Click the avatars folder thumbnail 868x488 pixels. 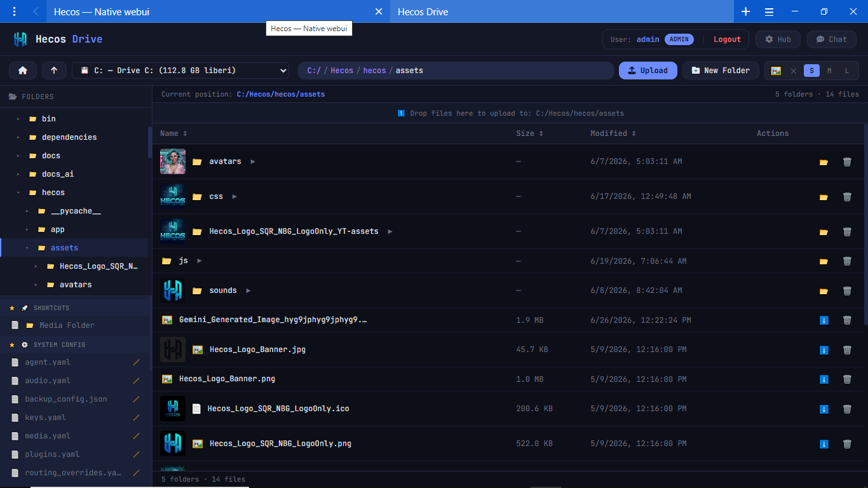(173, 161)
